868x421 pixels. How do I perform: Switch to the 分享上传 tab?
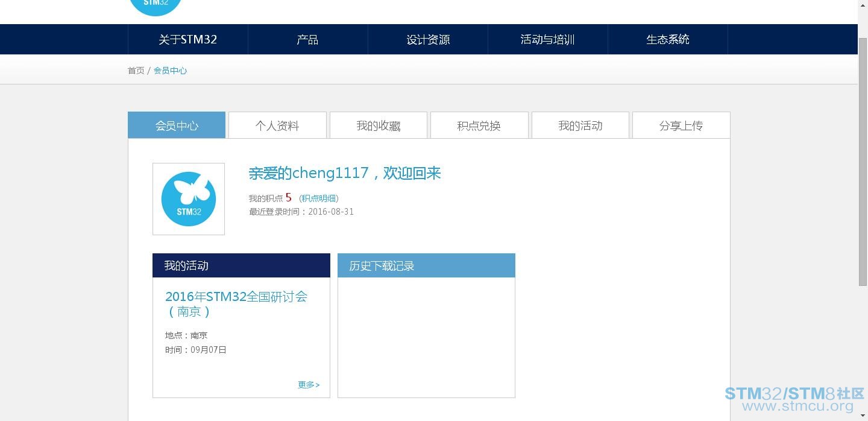[681, 125]
